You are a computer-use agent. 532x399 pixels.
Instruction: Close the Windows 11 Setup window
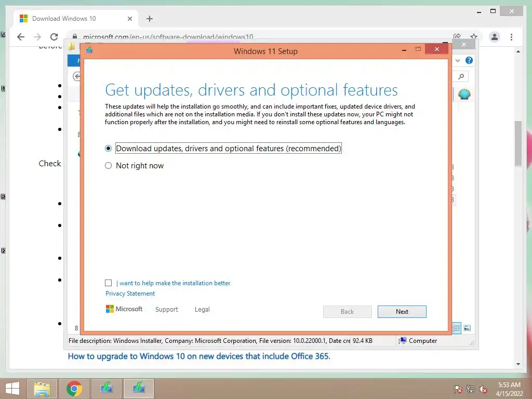(436, 49)
